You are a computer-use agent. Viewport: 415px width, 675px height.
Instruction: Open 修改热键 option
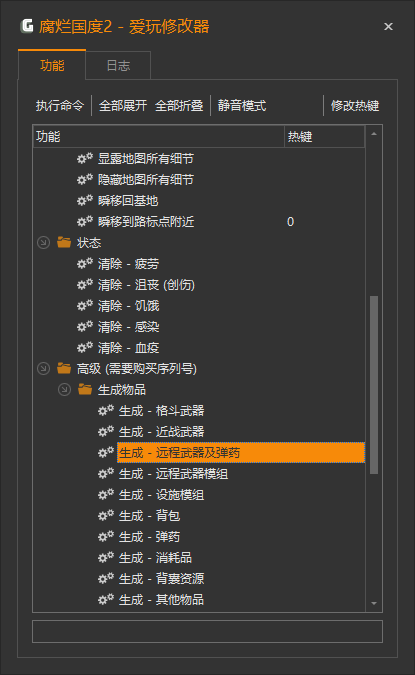click(x=355, y=105)
